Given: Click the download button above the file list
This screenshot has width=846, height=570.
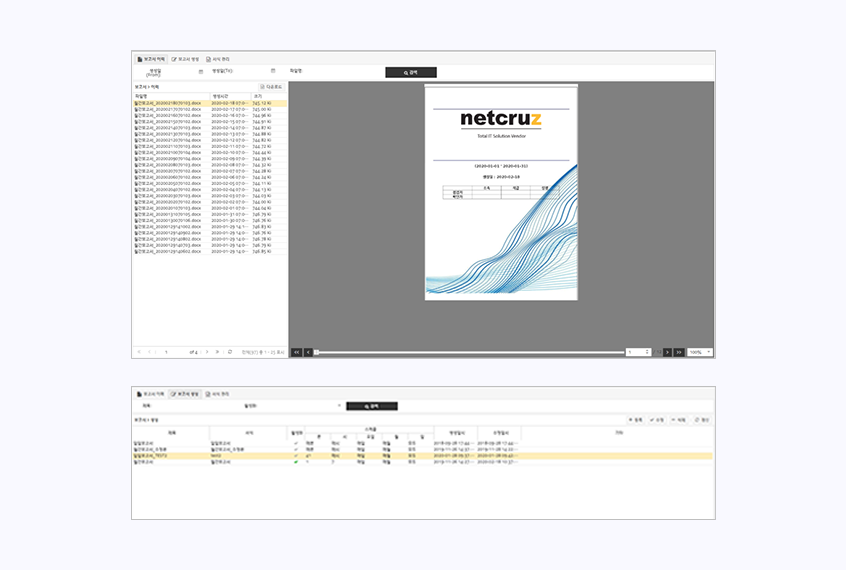Looking at the screenshot, I should [x=271, y=86].
